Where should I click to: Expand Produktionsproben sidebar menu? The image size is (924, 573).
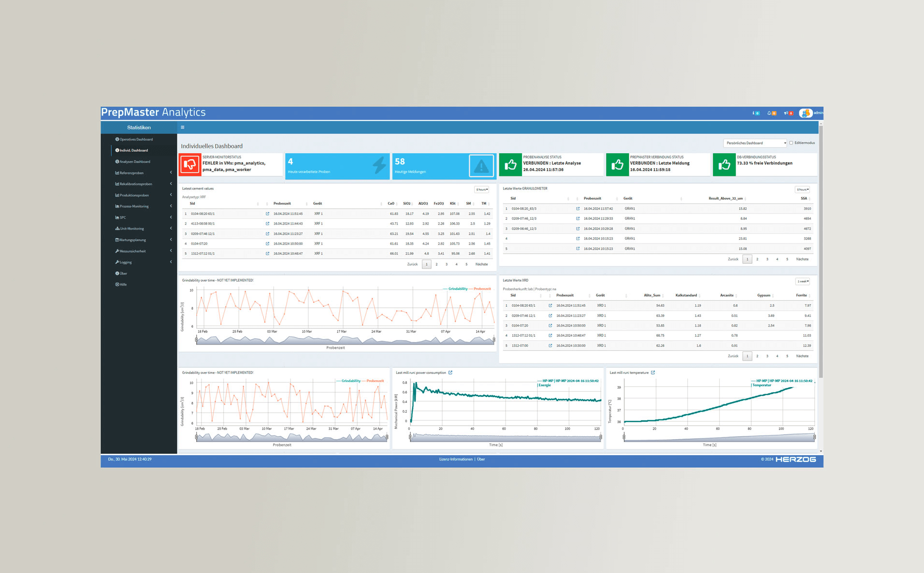pyautogui.click(x=144, y=195)
